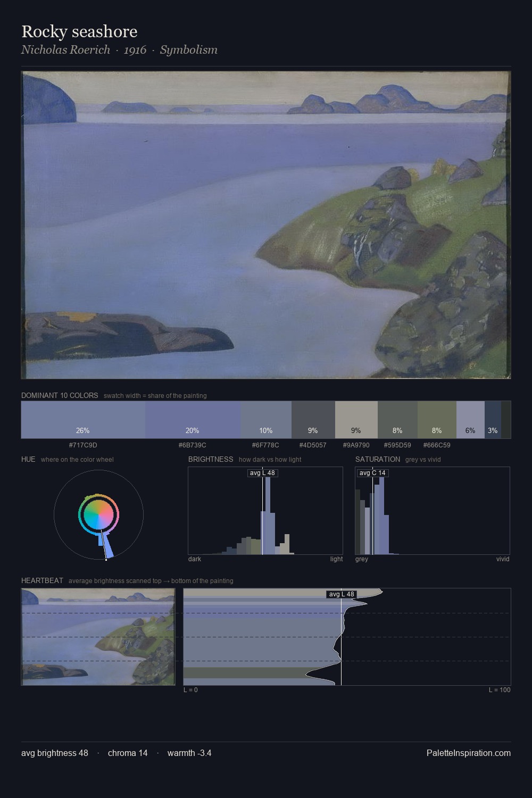The height and width of the screenshot is (798, 532).
Task: Click the avg L 48 tag in brightness histogram
Action: pyautogui.click(x=262, y=473)
